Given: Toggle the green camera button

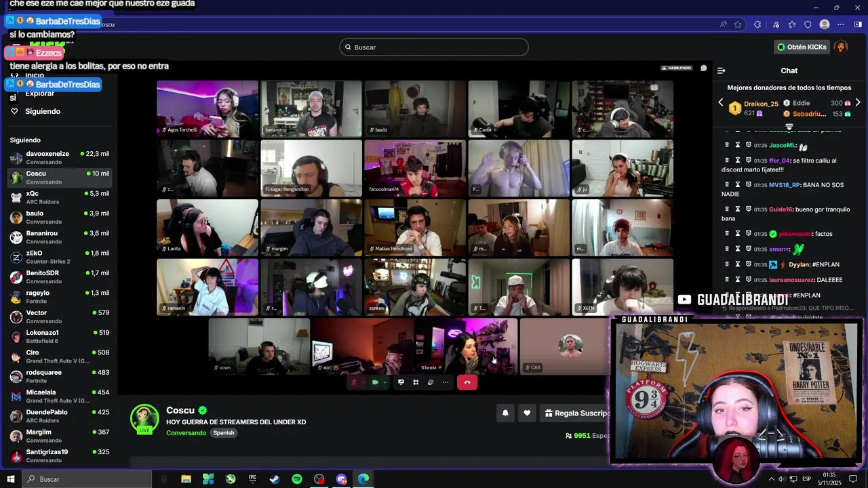Looking at the screenshot, I should tap(375, 382).
